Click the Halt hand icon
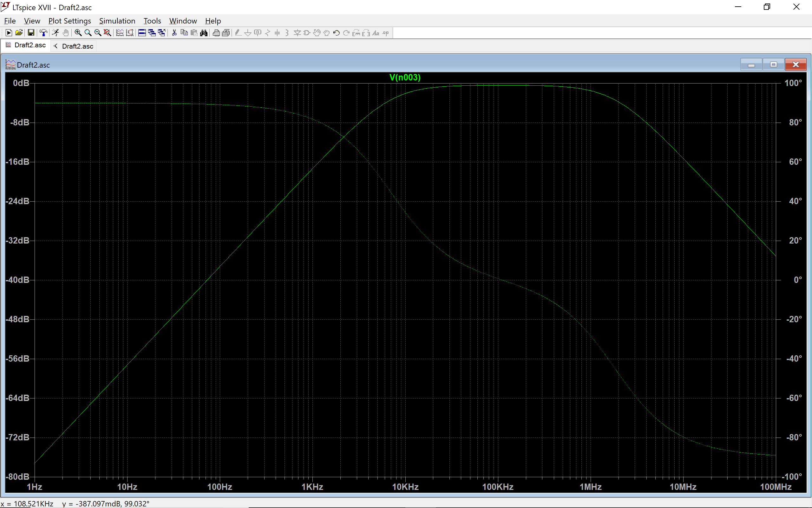 click(x=66, y=33)
